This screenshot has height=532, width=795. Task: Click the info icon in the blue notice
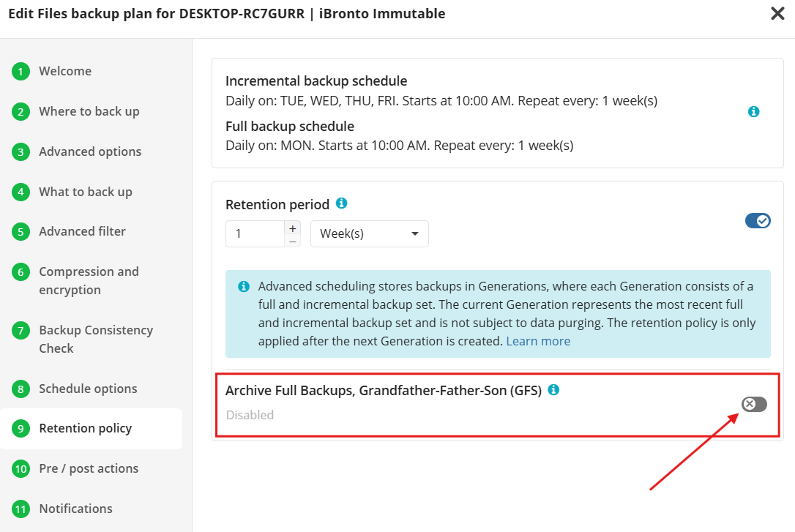(x=244, y=286)
